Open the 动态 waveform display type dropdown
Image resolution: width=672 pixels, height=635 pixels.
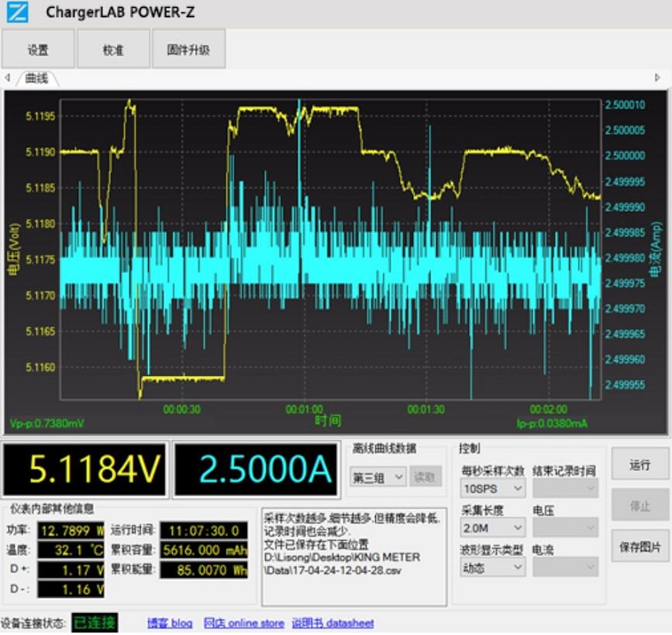click(x=493, y=567)
